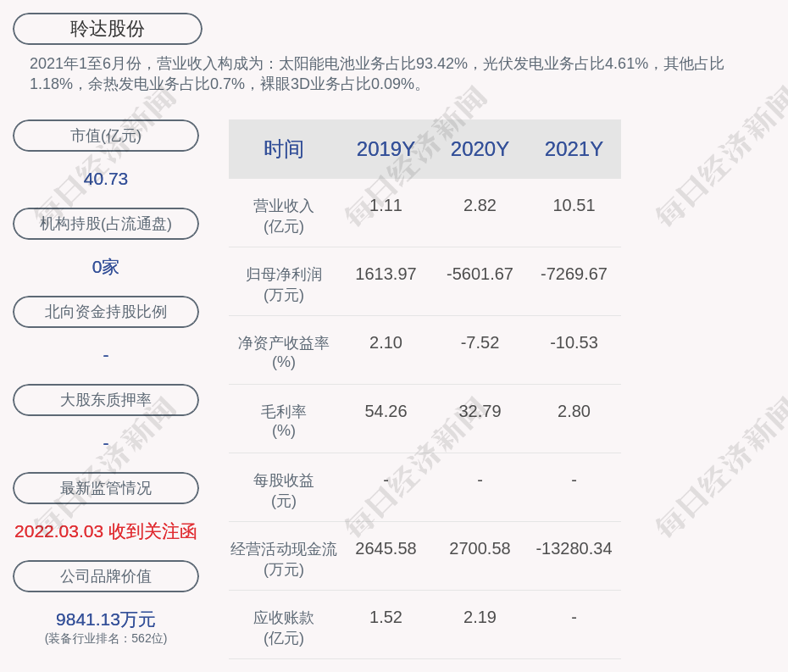Select the 应收账款(亿元) row label
This screenshot has width=788, height=672.
click(x=284, y=628)
